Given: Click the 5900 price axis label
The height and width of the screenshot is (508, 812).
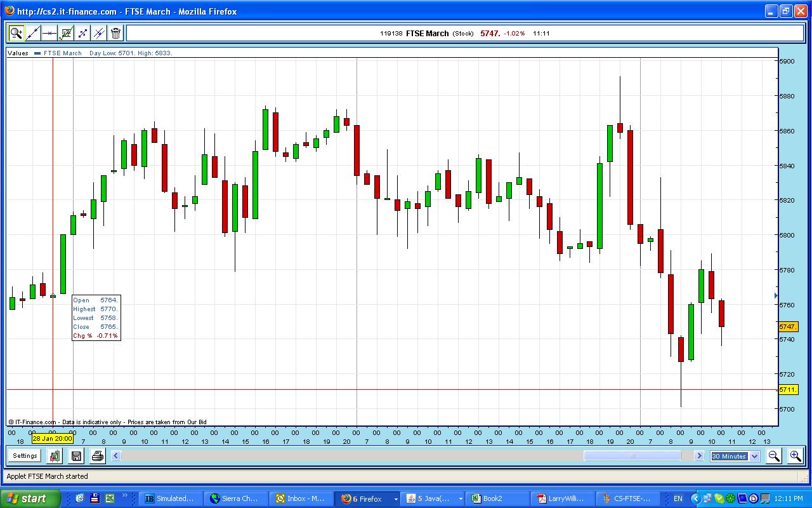Looking at the screenshot, I should coord(787,62).
